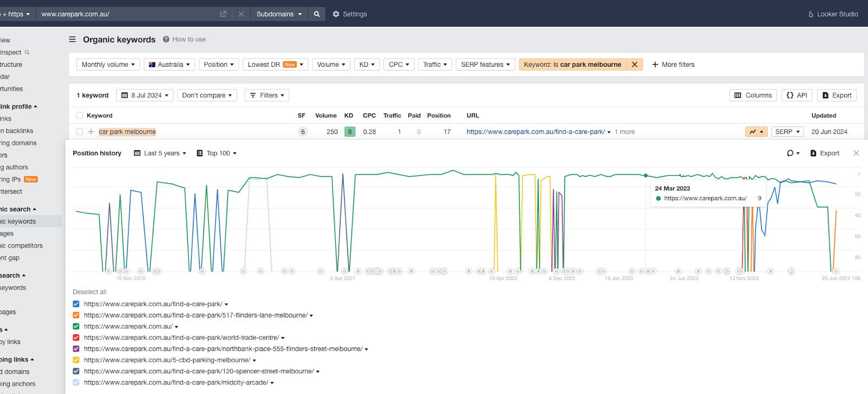Open URL in new tab icon
Screen dimensions: 868x394
223,14
